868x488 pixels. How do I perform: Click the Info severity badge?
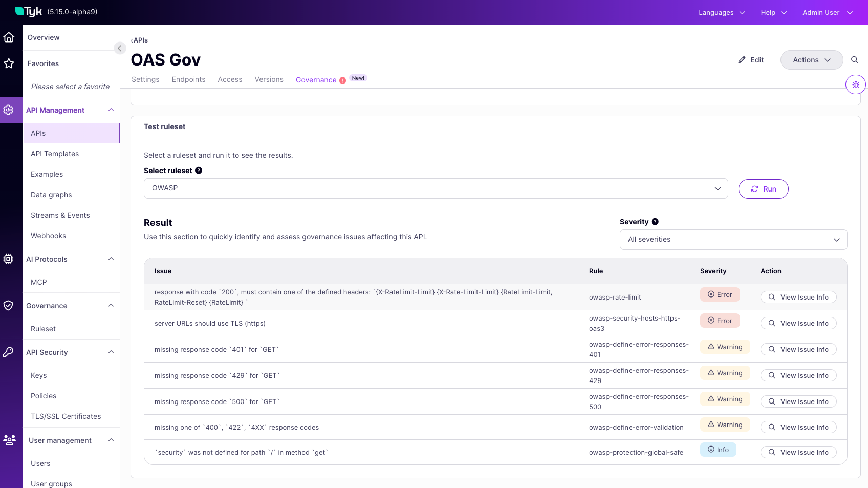click(718, 450)
